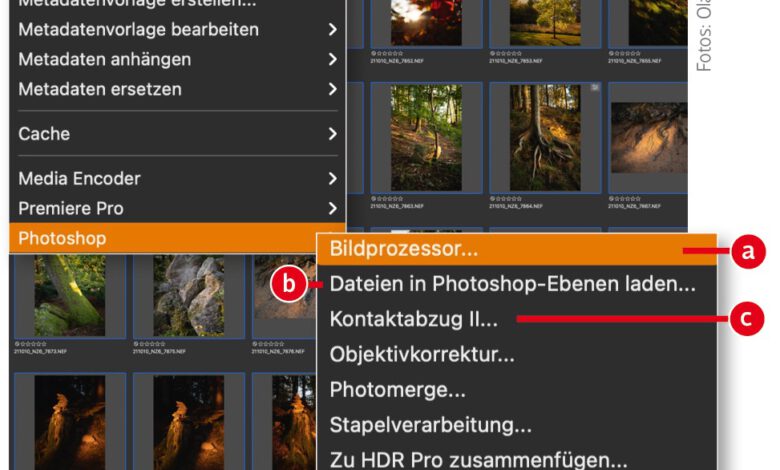This screenshot has width=780, height=470.
Task: Open the Metadatenvorlage bearbeiten submenu entry
Action: (178, 29)
